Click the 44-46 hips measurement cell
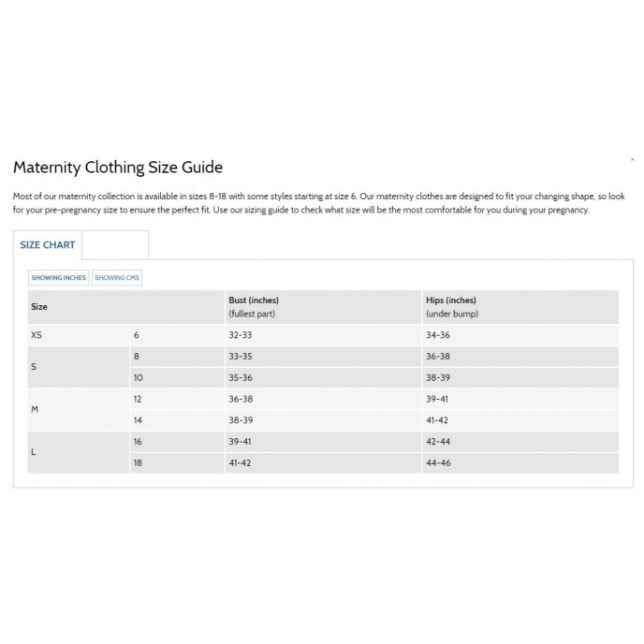644x644 pixels. click(x=520, y=462)
